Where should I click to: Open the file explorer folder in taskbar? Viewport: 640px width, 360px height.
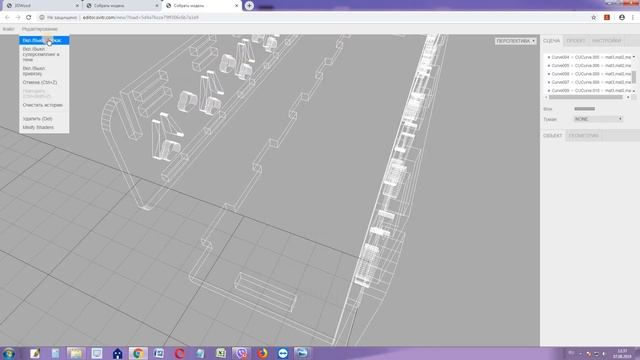76,353
